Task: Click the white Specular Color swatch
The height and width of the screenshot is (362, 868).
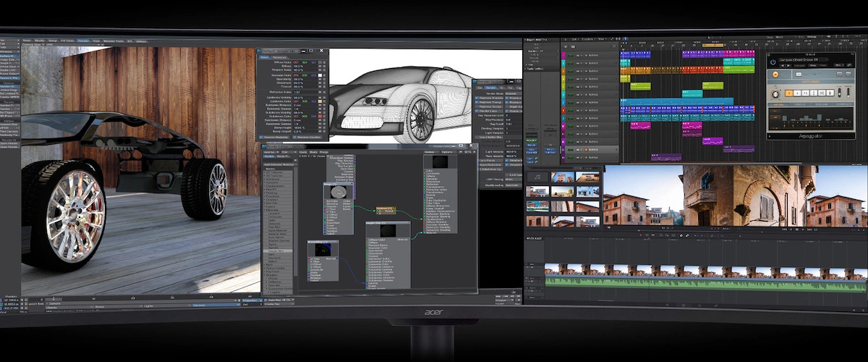Action: tap(320, 75)
